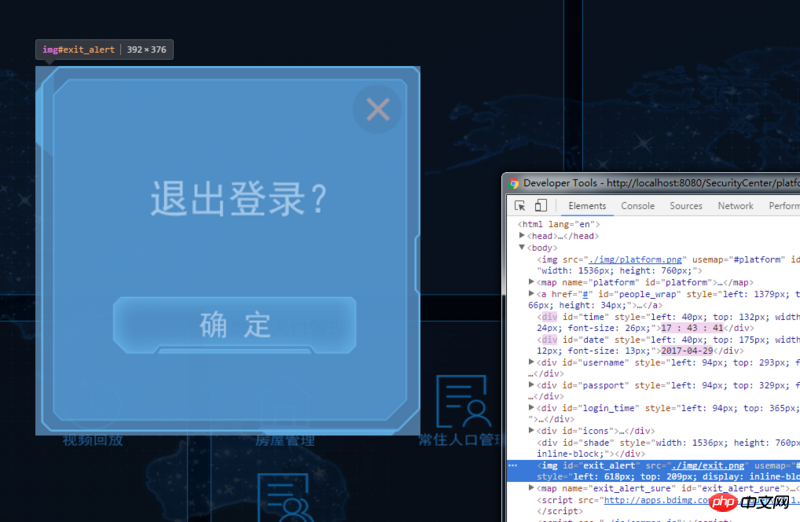Viewport: 800px width, 522px height.
Task: Click the img#exit_alert inspector tooltip
Action: point(104,49)
